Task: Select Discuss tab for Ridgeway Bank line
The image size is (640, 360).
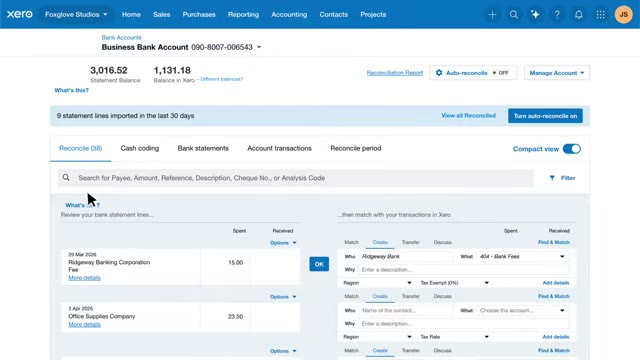Action: pos(442,242)
